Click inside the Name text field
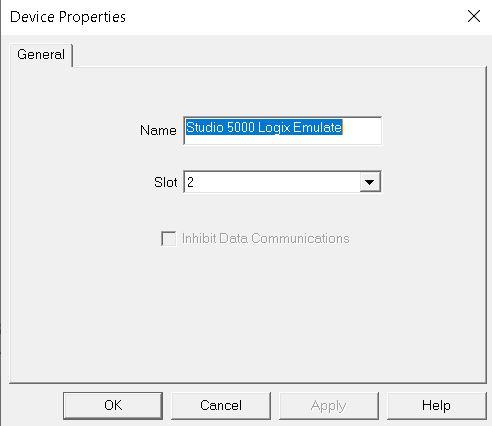The width and height of the screenshot is (492, 426). click(x=282, y=131)
